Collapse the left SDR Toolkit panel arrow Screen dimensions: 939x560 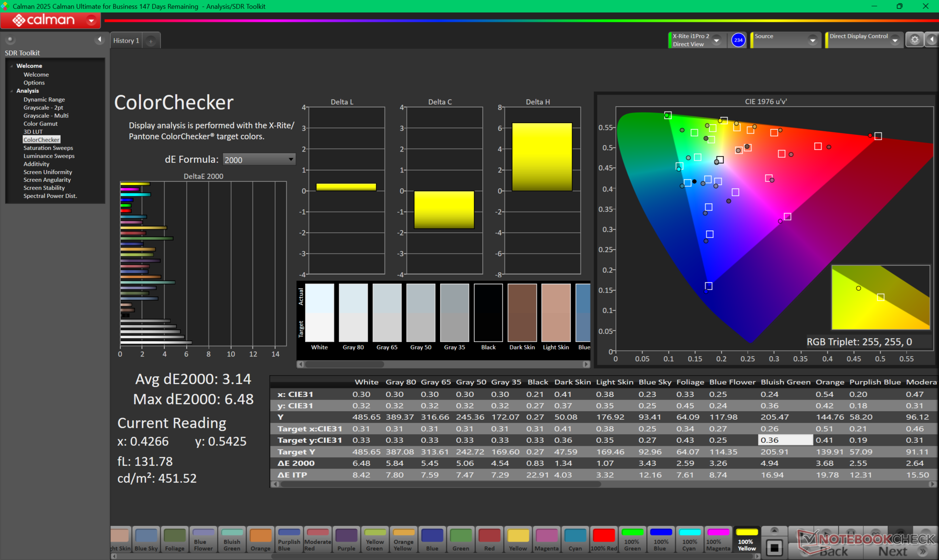click(100, 40)
